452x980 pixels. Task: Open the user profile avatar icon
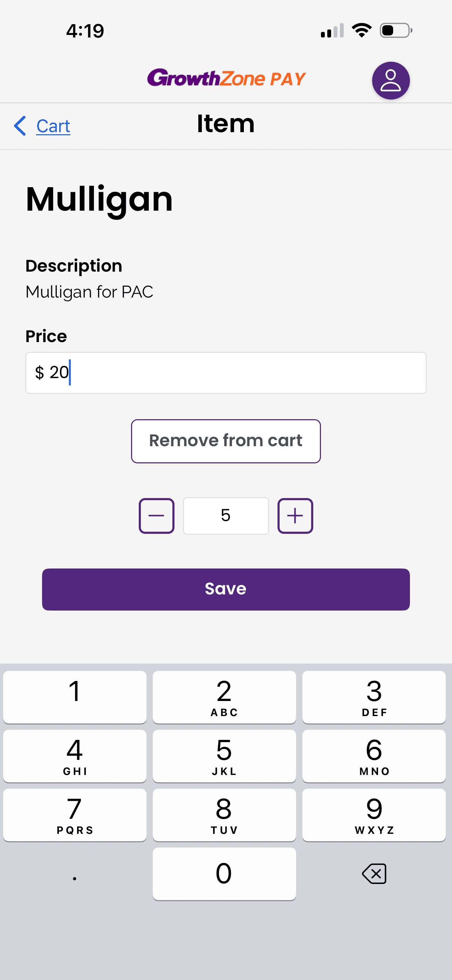390,81
